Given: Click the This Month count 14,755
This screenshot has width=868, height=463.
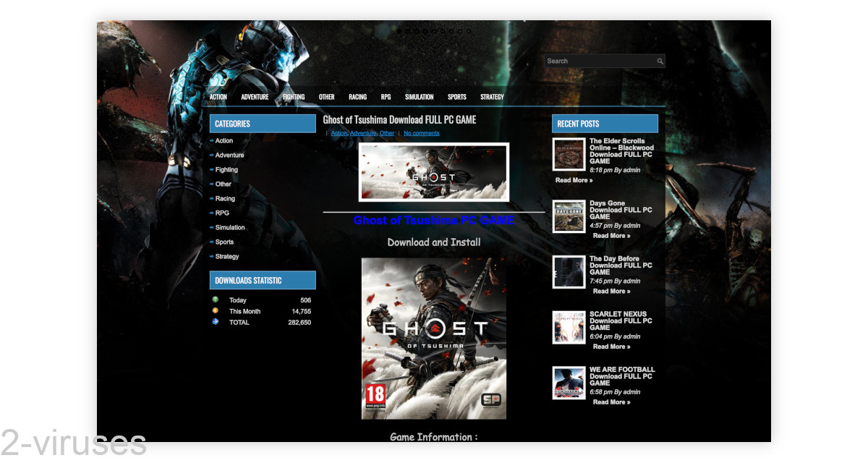Looking at the screenshot, I should (302, 312).
